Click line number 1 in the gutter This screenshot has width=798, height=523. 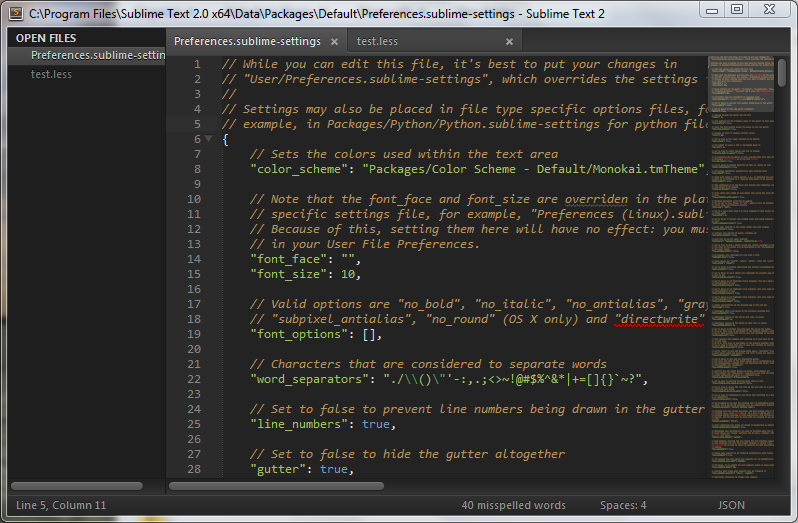[197, 64]
